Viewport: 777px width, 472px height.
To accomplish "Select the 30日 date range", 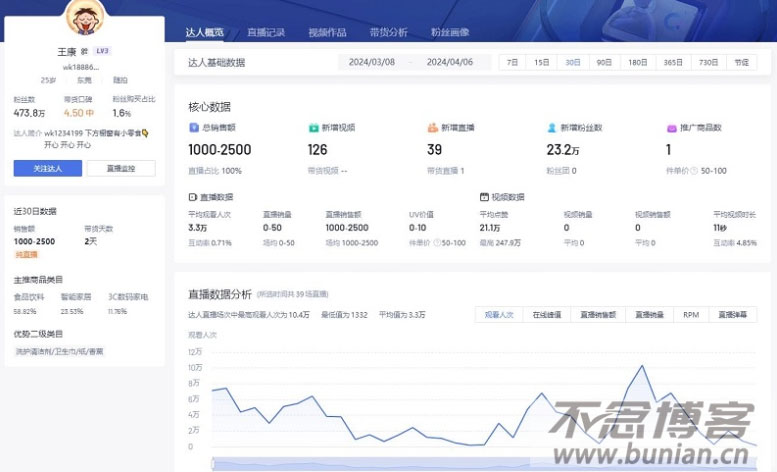I will pyautogui.click(x=573, y=62).
